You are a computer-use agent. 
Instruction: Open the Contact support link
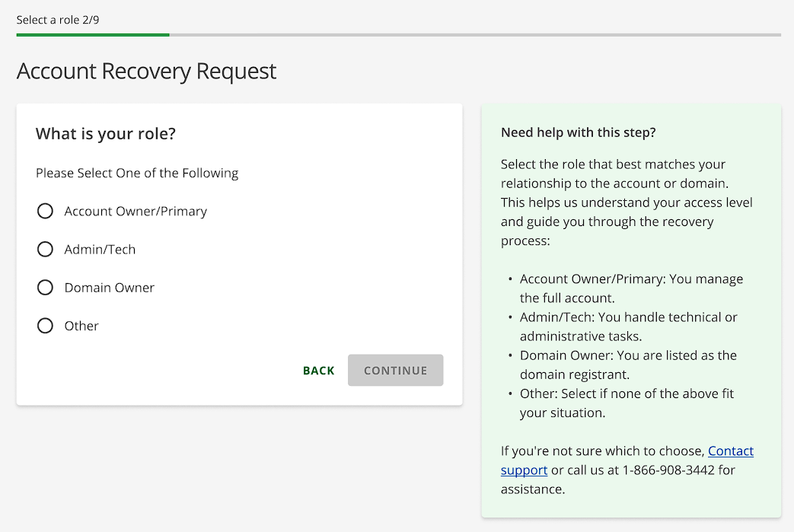(x=730, y=451)
